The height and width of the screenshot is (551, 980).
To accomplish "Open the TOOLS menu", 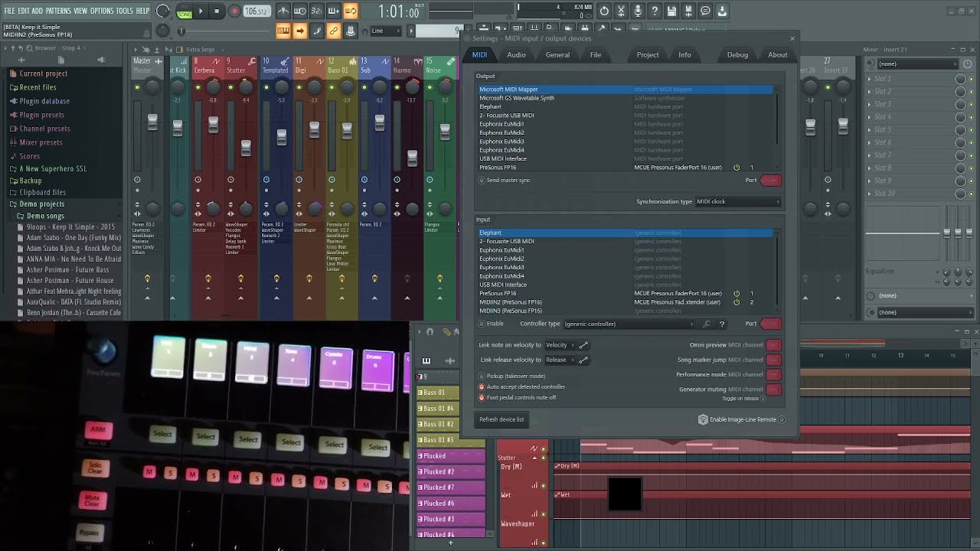I will coord(125,11).
